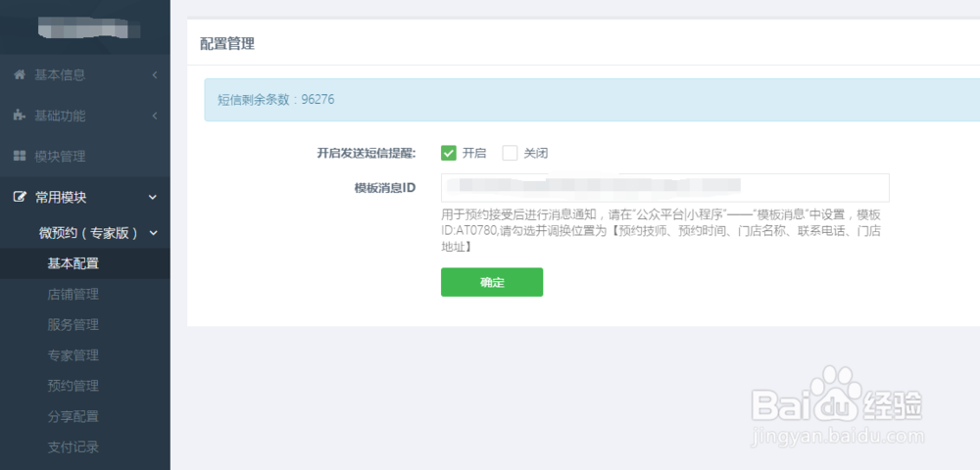Screen dimensions: 980x470
Task: Open the 常用模块 sidebar menu
Action: coord(85,197)
